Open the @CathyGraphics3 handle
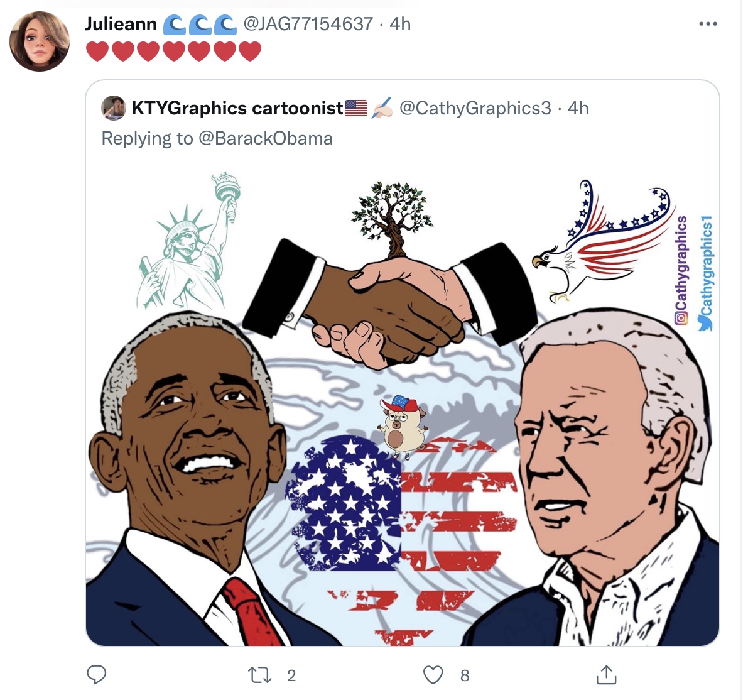Screen dimensions: 748x700 [475, 108]
